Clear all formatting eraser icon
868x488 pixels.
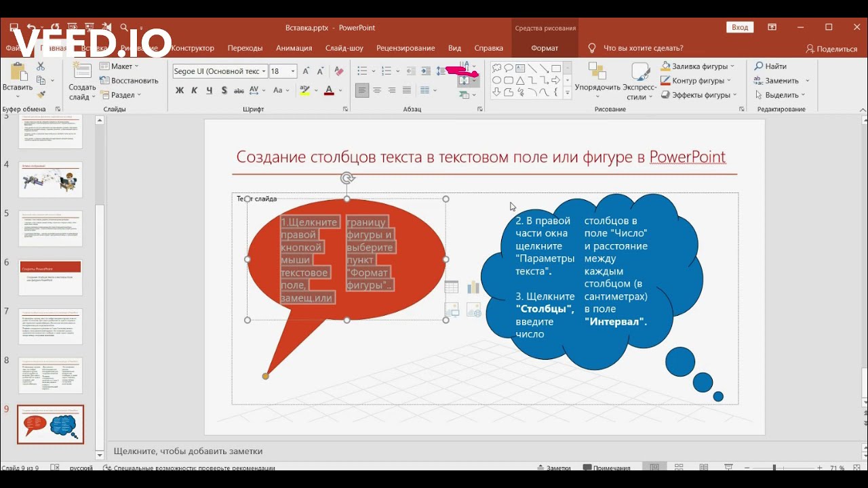(338, 71)
